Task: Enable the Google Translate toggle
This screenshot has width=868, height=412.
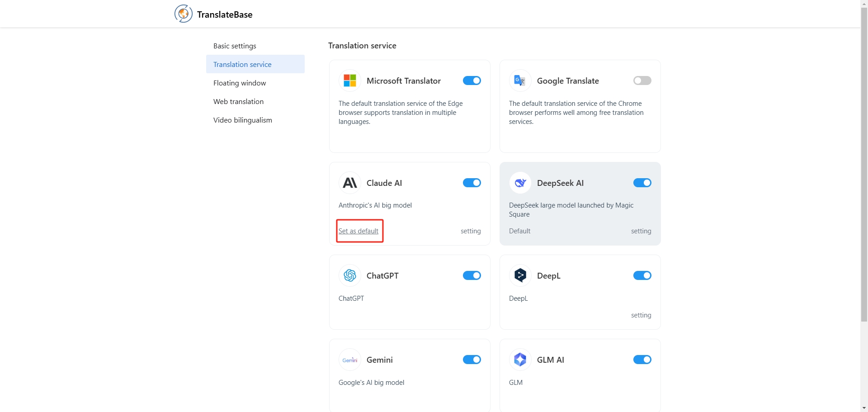Action: click(x=642, y=81)
